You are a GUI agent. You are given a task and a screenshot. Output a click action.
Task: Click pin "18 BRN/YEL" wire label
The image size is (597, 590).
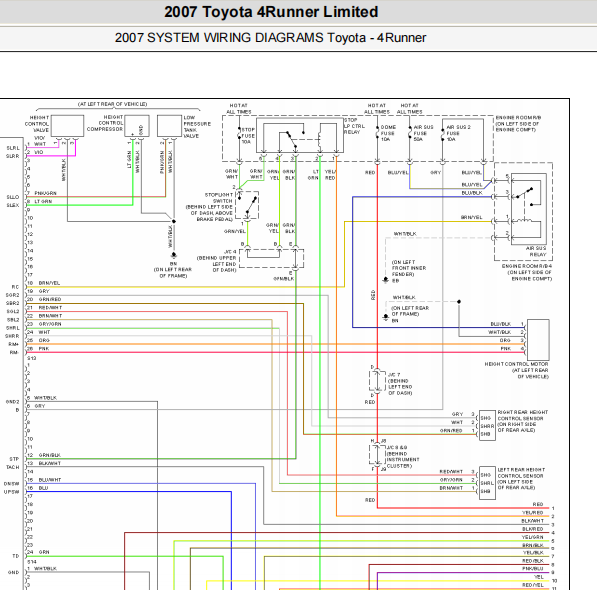[x=43, y=283]
